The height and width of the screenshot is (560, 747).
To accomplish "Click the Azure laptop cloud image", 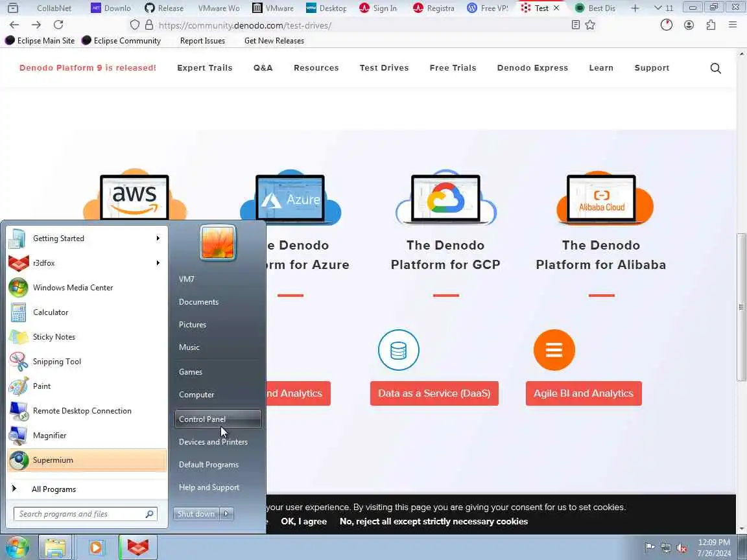I will click(x=290, y=196).
